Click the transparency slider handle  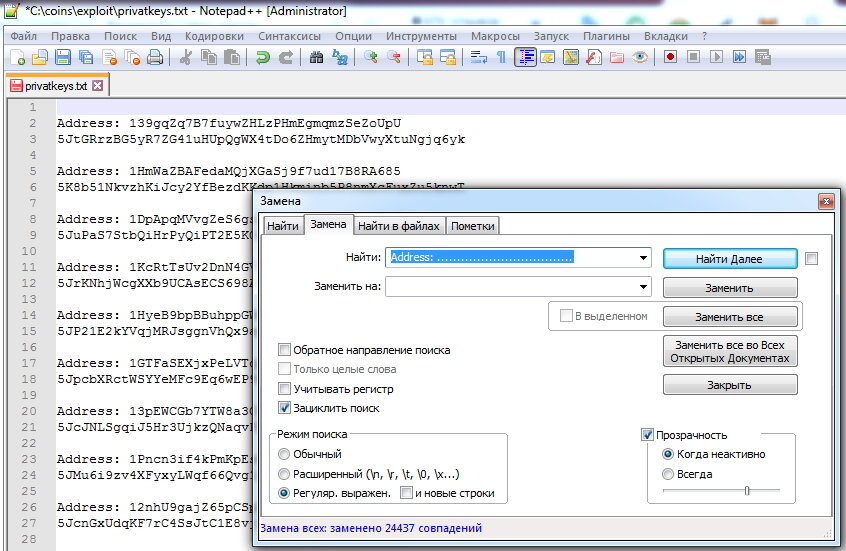pyautogui.click(x=747, y=491)
